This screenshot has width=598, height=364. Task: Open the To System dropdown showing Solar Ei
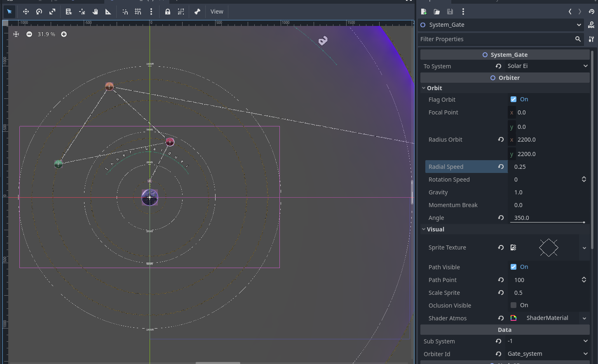[x=548, y=66]
